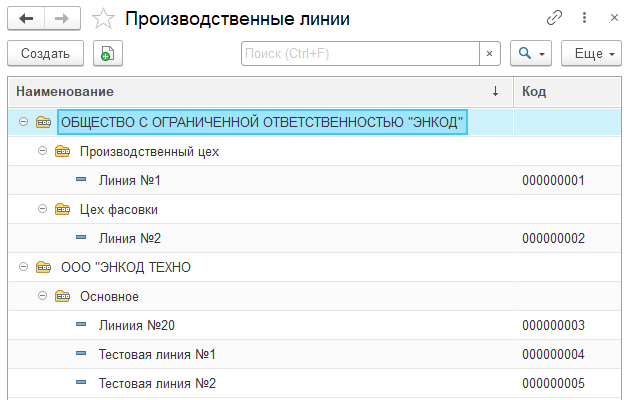The height and width of the screenshot is (400, 624).
Task: Click the Код column header
Action: click(565, 91)
